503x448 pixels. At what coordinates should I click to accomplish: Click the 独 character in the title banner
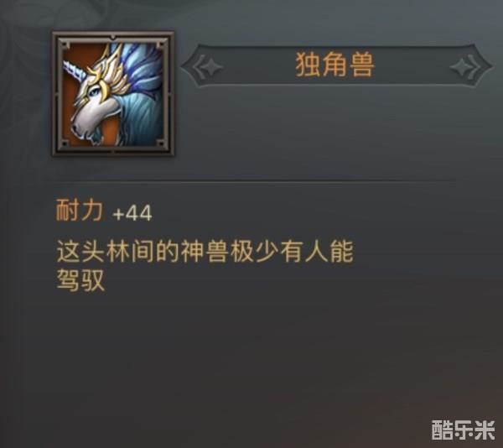click(x=308, y=65)
